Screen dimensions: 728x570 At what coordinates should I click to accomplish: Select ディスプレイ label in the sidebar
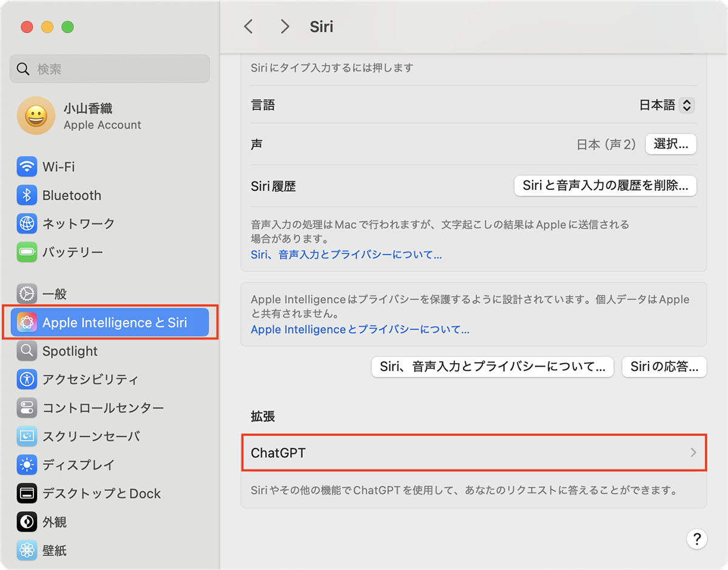[x=78, y=465]
